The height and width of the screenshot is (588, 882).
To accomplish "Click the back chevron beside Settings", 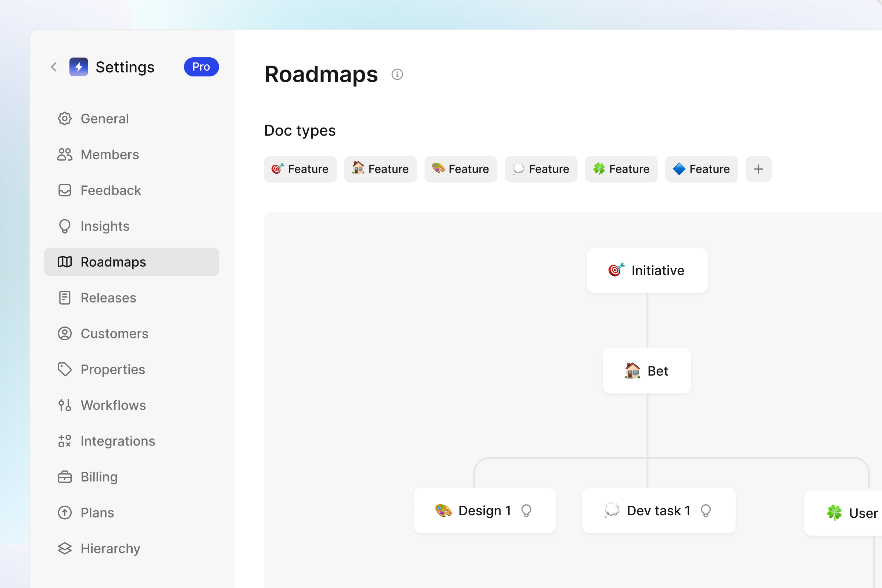I will [54, 67].
